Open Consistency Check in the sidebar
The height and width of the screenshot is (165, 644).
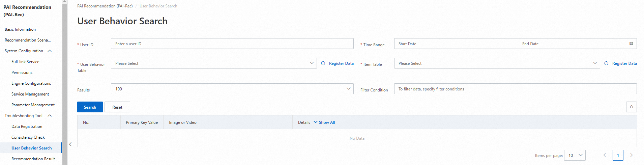coord(28,137)
